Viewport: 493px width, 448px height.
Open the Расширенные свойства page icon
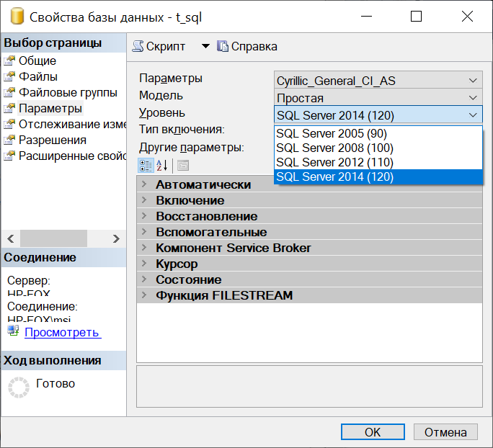[9, 156]
